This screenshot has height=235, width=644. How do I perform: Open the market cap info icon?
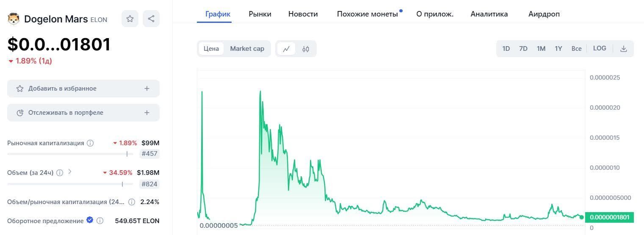point(90,143)
